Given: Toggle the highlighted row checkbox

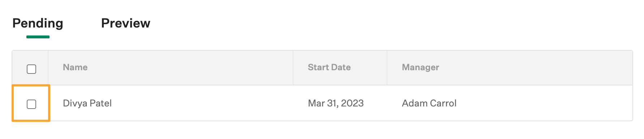Looking at the screenshot, I should (31, 104).
